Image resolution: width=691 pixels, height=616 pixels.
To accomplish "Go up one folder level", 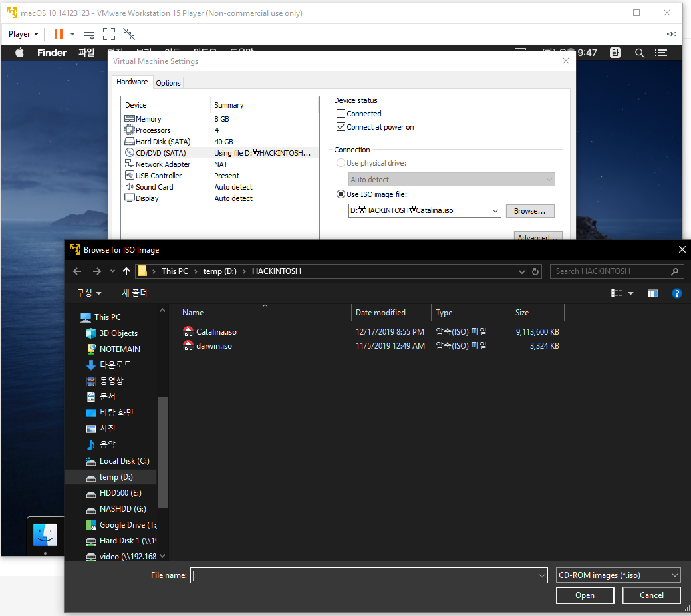I will [x=126, y=271].
